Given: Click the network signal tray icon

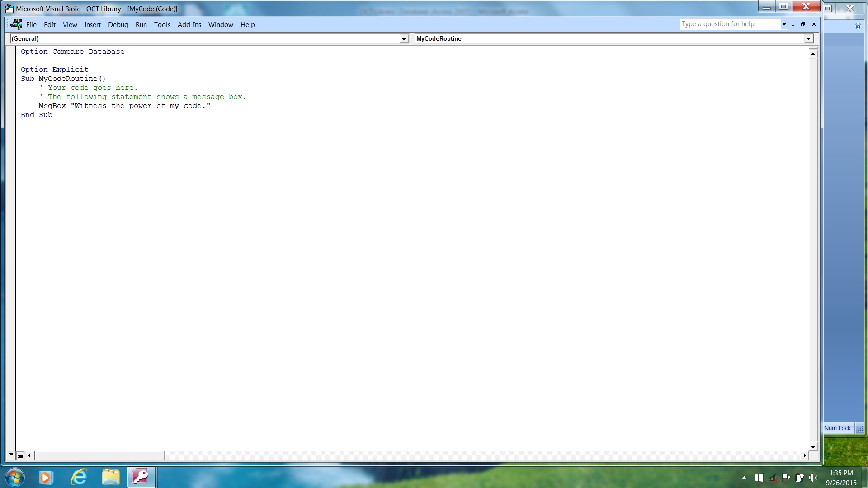Looking at the screenshot, I should point(773,478).
